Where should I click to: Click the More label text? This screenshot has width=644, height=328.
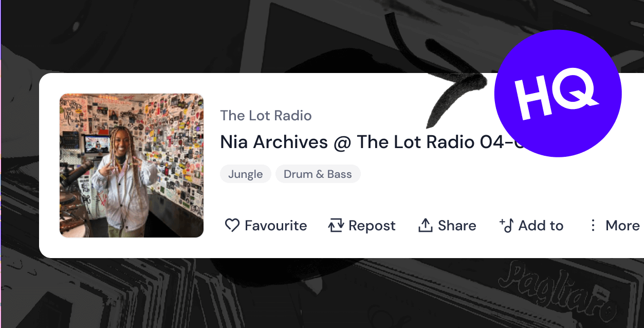pyautogui.click(x=622, y=226)
